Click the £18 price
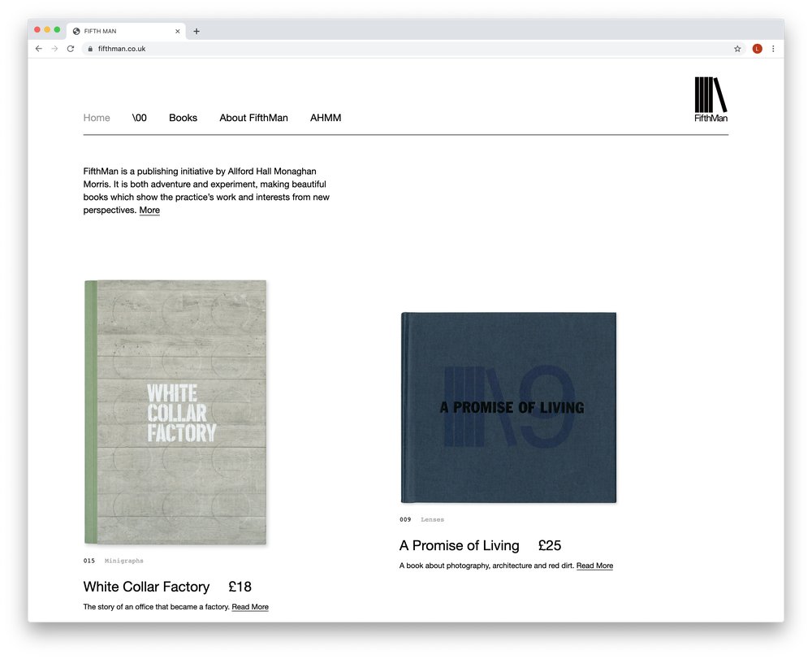Screen dimensions: 812x659 [x=240, y=587]
